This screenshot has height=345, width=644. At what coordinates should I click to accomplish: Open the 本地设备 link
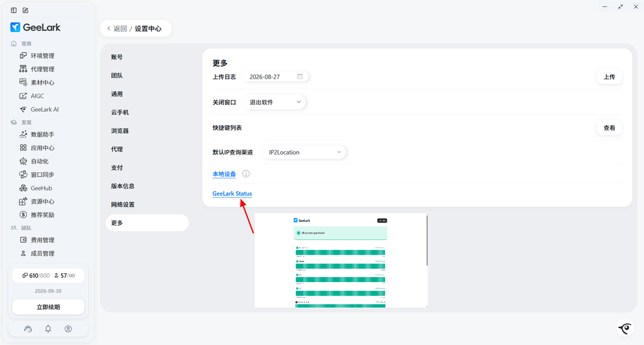pos(225,174)
